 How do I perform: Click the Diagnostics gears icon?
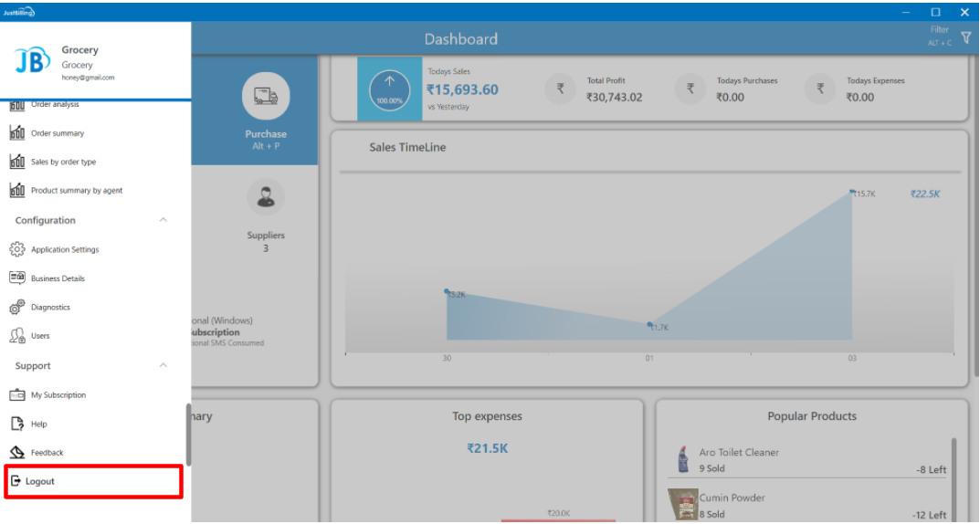point(16,308)
